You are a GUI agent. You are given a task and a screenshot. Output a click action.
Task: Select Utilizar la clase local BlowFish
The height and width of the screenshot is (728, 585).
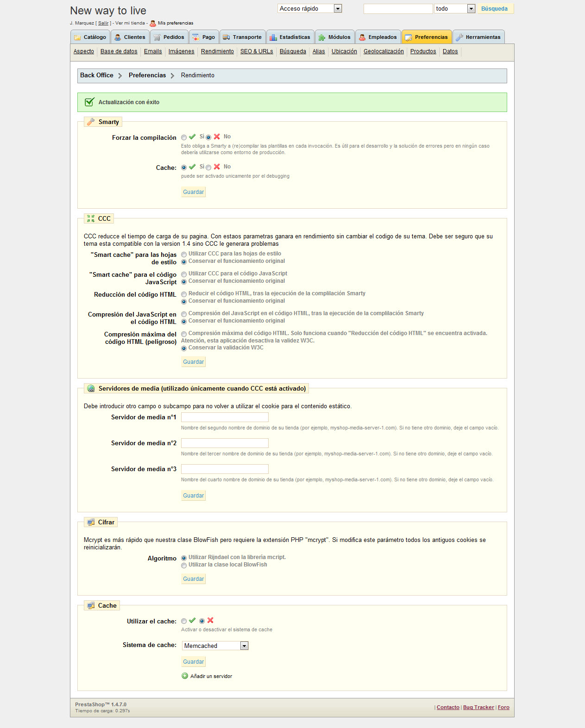click(184, 566)
